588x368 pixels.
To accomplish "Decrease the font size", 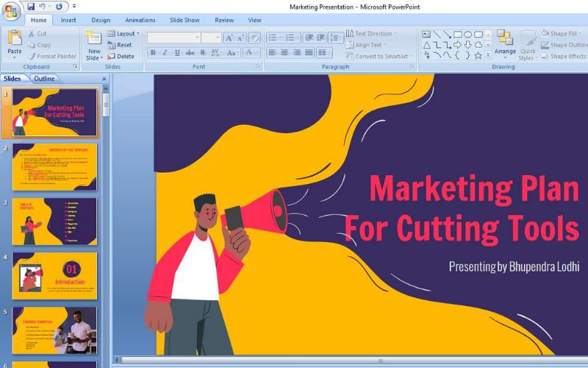I will (240, 38).
